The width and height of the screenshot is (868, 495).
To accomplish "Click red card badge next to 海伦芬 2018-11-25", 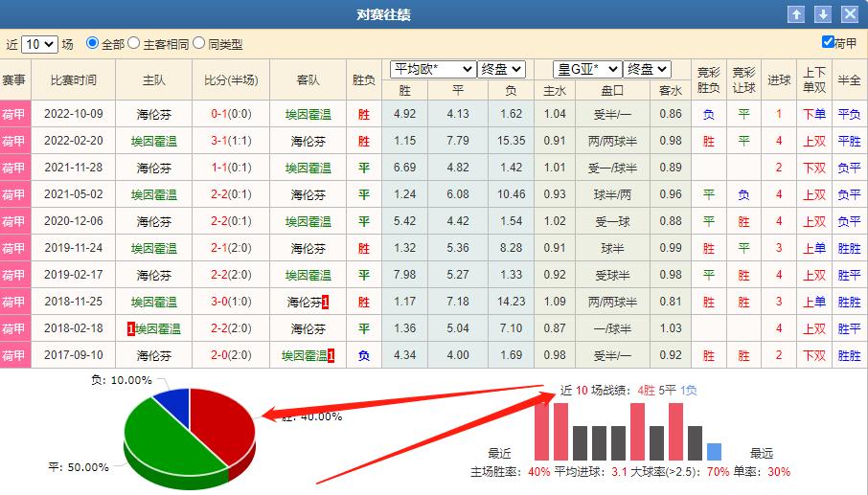I will tap(326, 302).
